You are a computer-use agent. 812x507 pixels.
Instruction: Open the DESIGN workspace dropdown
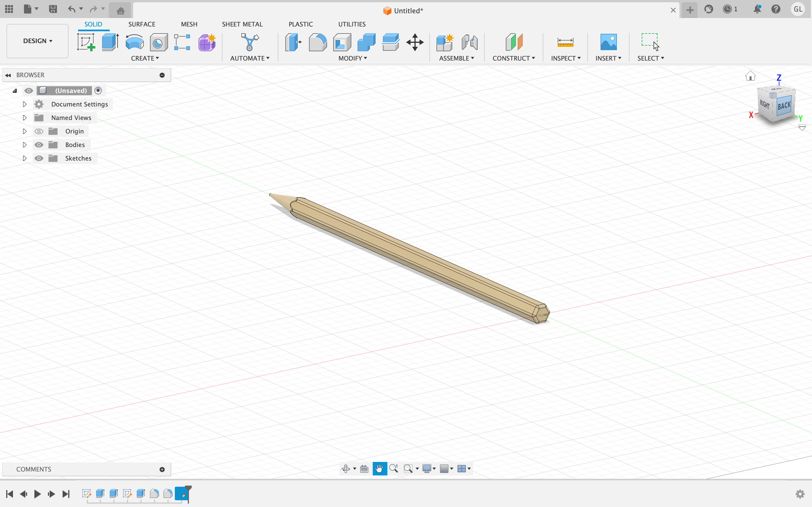(x=37, y=41)
